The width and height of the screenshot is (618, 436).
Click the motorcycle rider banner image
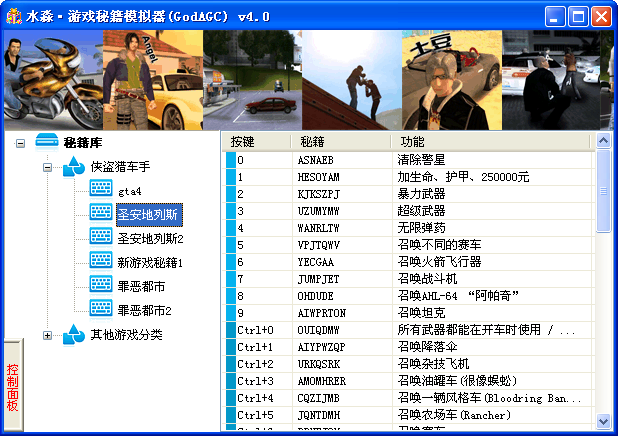[53, 80]
